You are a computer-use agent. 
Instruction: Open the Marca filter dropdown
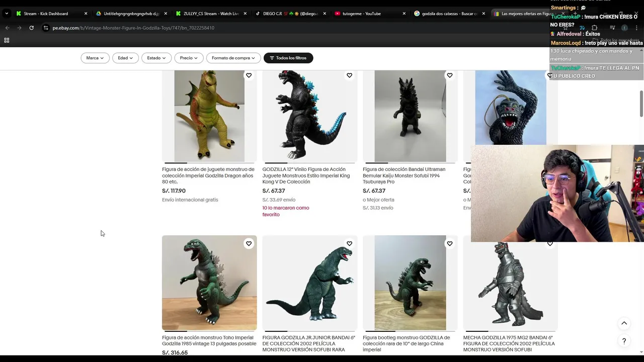[x=95, y=58]
